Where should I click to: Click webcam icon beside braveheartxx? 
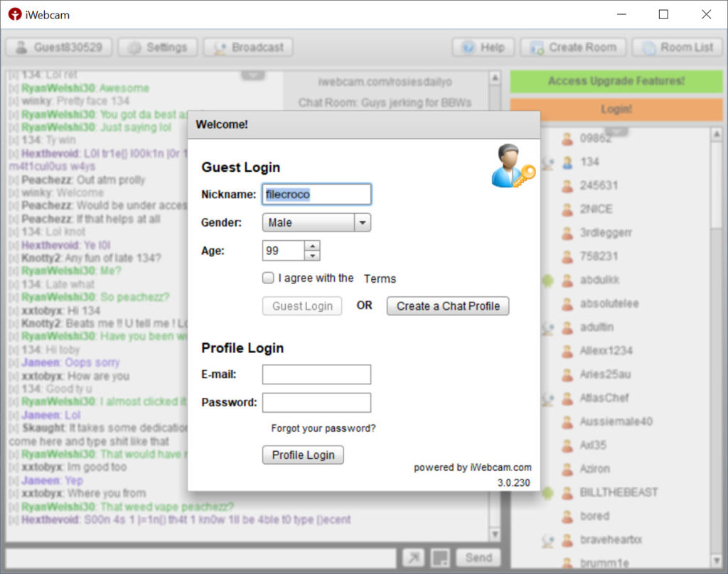point(548,540)
